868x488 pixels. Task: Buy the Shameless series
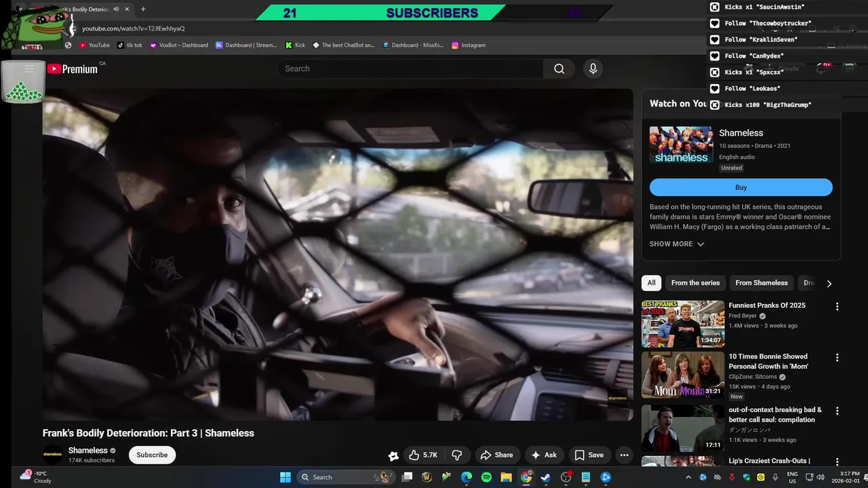pos(741,187)
